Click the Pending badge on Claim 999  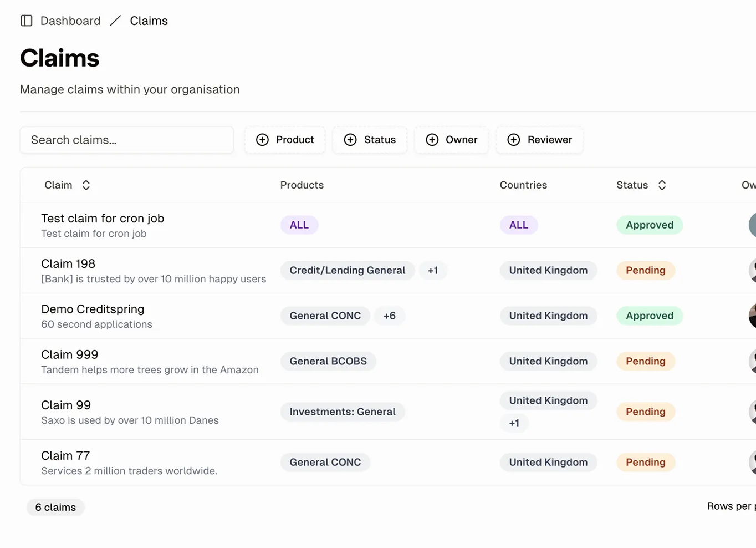pos(645,361)
